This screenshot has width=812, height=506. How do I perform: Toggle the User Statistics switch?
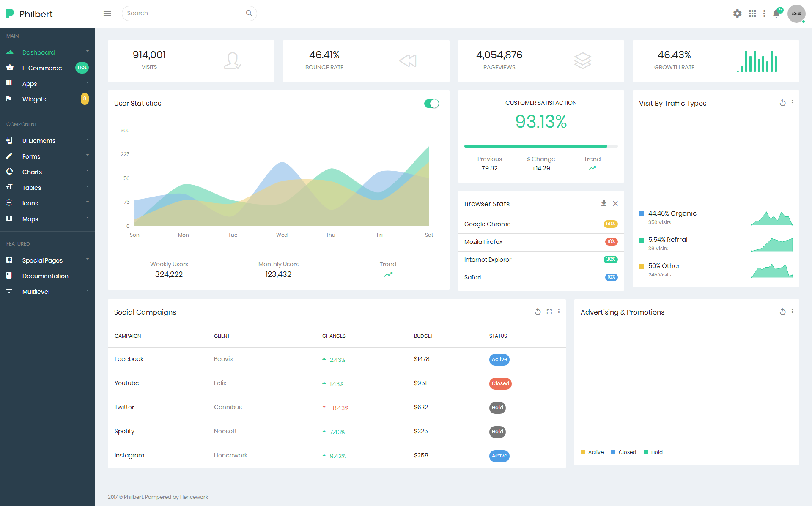(x=431, y=104)
